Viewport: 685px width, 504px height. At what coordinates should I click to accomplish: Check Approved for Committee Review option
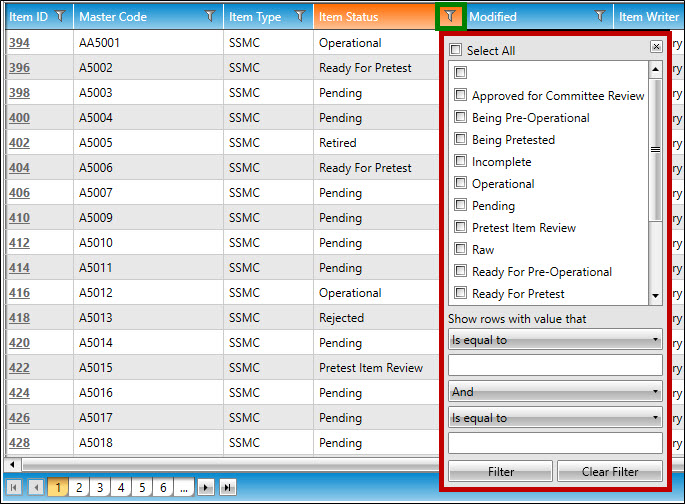[x=461, y=95]
